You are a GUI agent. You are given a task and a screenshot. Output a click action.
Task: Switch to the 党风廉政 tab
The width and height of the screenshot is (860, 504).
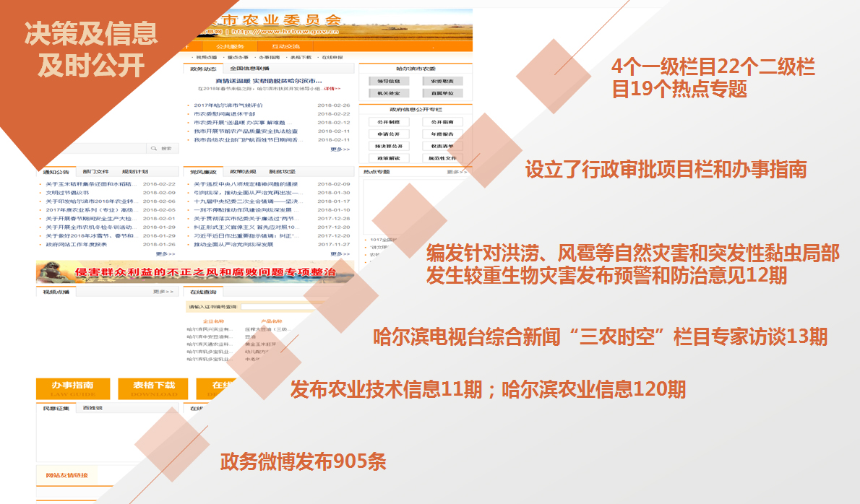point(203,172)
